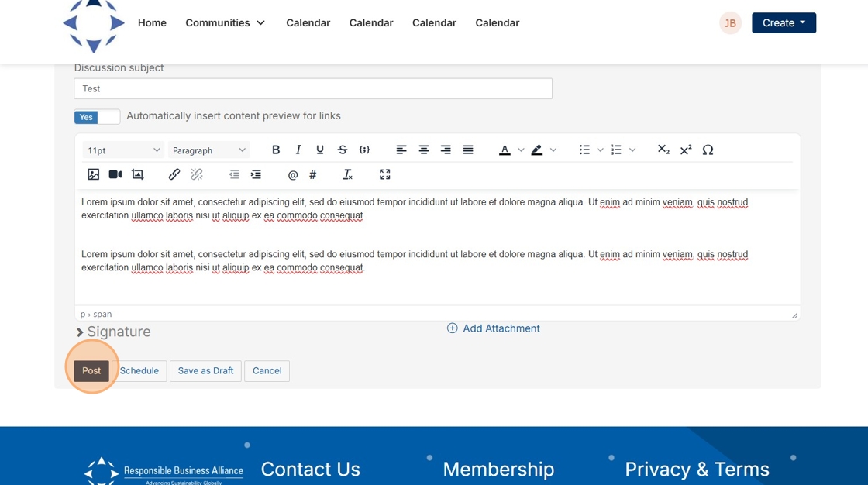Open the JB user profile avatar
The height and width of the screenshot is (485, 868).
pyautogui.click(x=730, y=23)
